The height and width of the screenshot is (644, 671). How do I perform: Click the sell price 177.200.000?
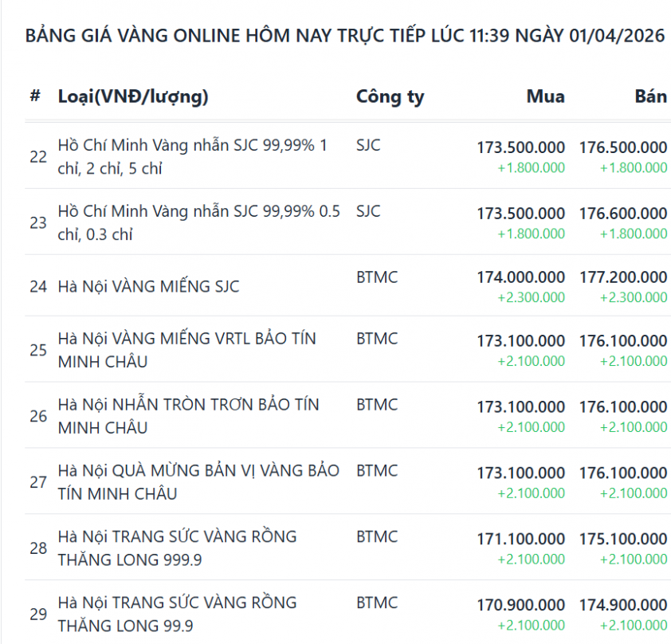(622, 277)
